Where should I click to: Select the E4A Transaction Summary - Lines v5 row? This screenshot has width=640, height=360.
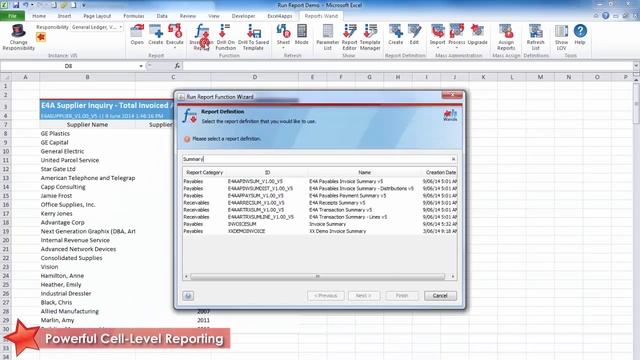tap(320, 217)
